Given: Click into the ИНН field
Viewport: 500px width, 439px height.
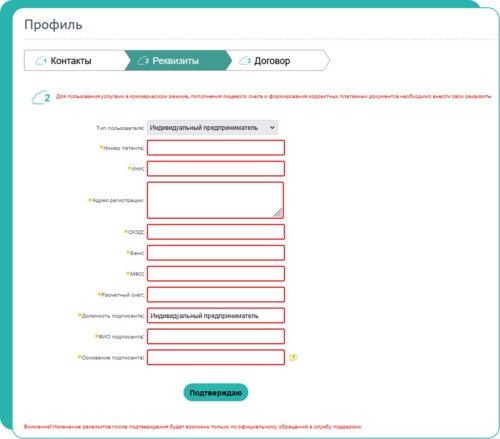Looking at the screenshot, I should 216,169.
